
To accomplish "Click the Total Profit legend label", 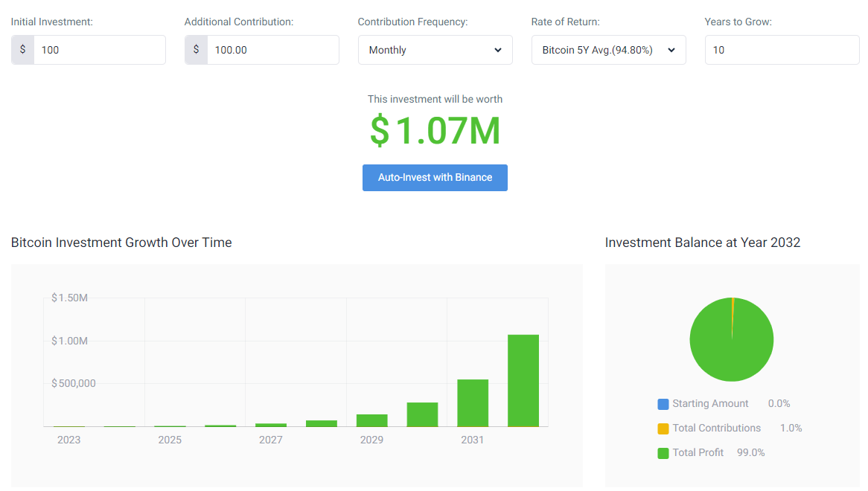I will (x=698, y=452).
